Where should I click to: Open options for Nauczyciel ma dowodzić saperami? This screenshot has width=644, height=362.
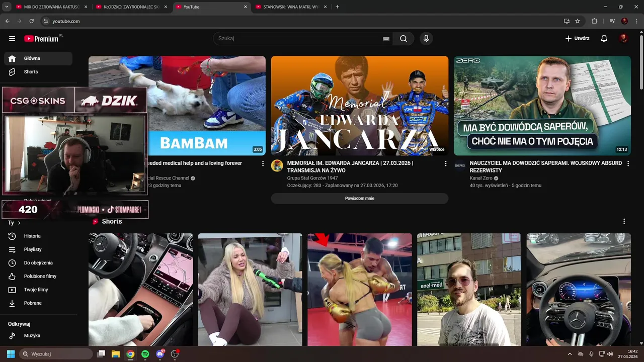628,163
